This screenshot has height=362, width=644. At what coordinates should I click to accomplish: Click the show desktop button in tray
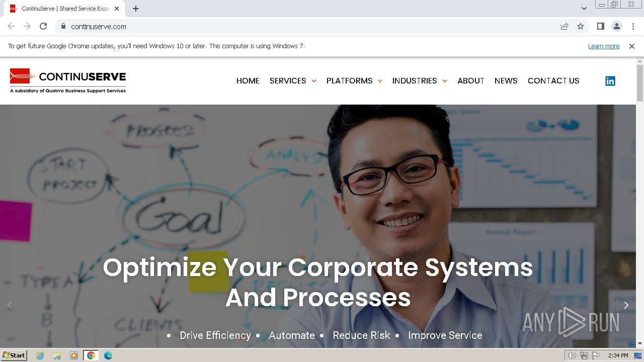point(638,355)
